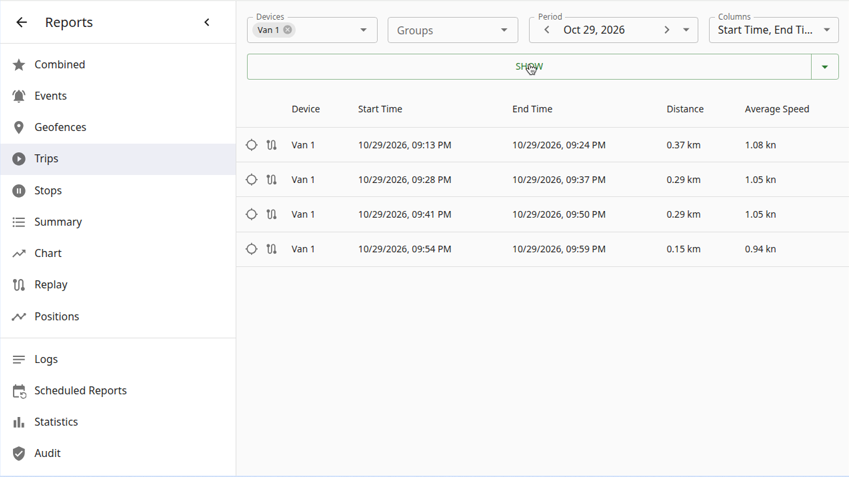
Task: Click end time 10/29/2026, 09:50 PM
Action: (x=559, y=214)
